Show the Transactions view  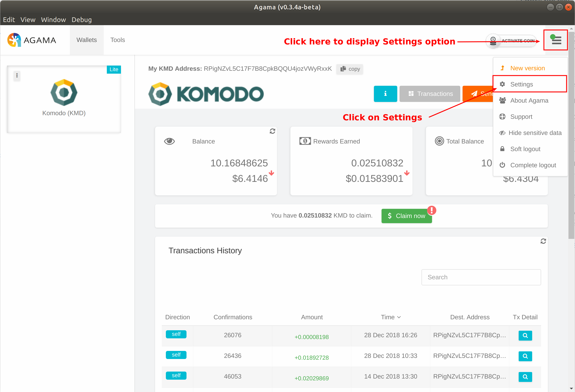[x=430, y=94]
